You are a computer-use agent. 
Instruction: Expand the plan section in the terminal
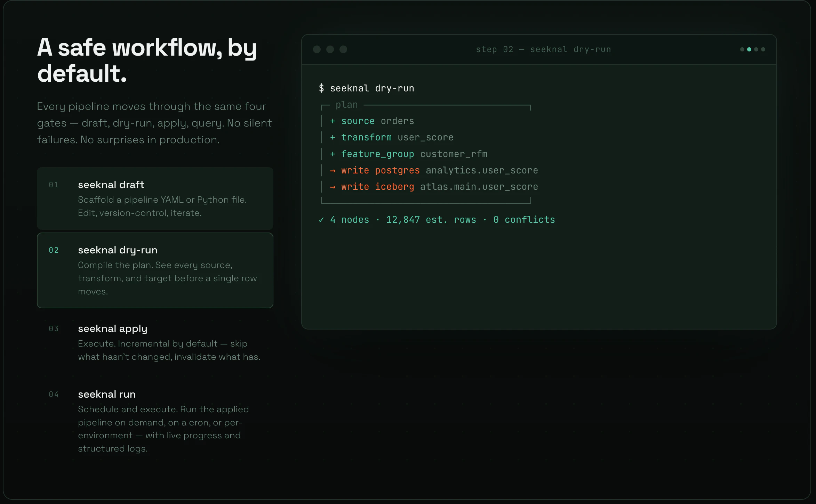point(346,105)
